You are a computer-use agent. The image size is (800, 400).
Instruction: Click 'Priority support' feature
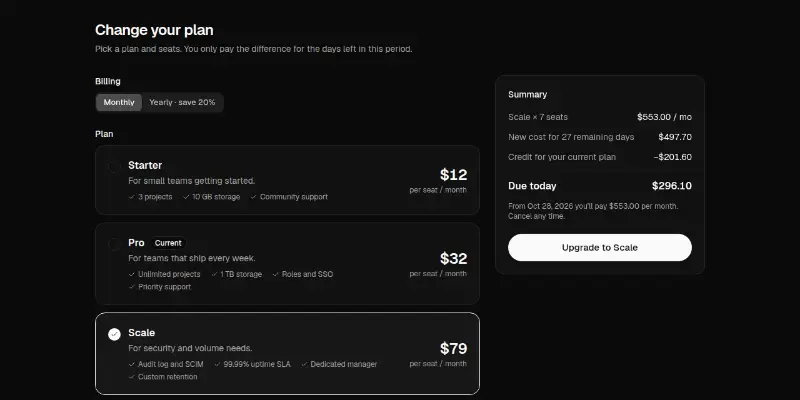(x=160, y=287)
